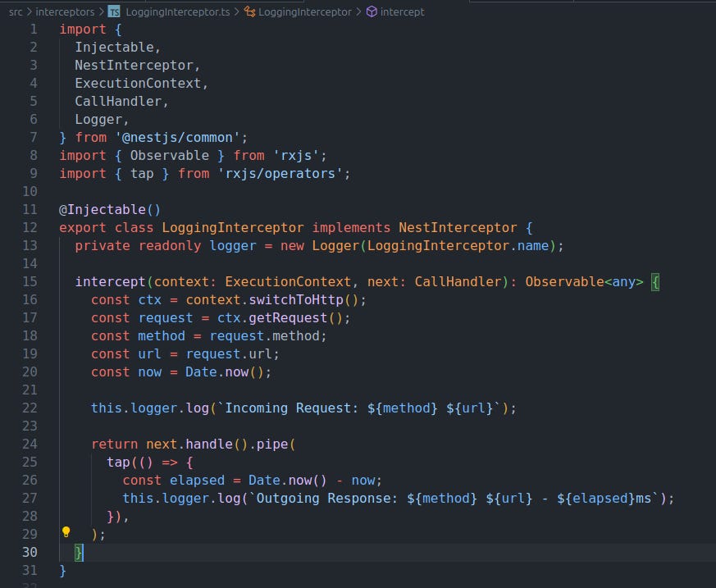Click the tap operator on line 25

pos(118,462)
